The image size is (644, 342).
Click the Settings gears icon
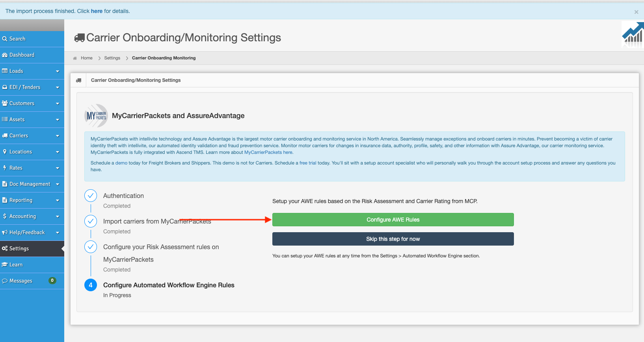coord(5,248)
